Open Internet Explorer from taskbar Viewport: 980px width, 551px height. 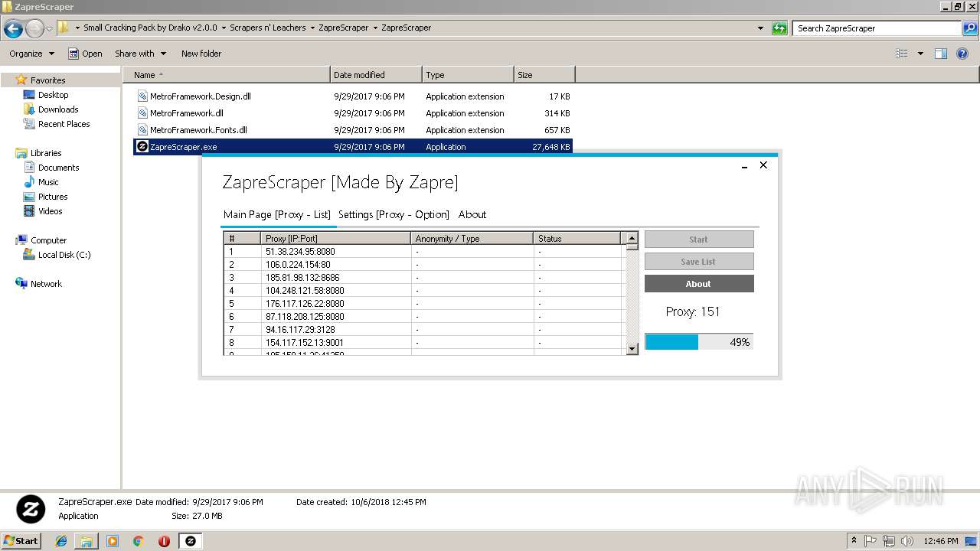point(61,541)
